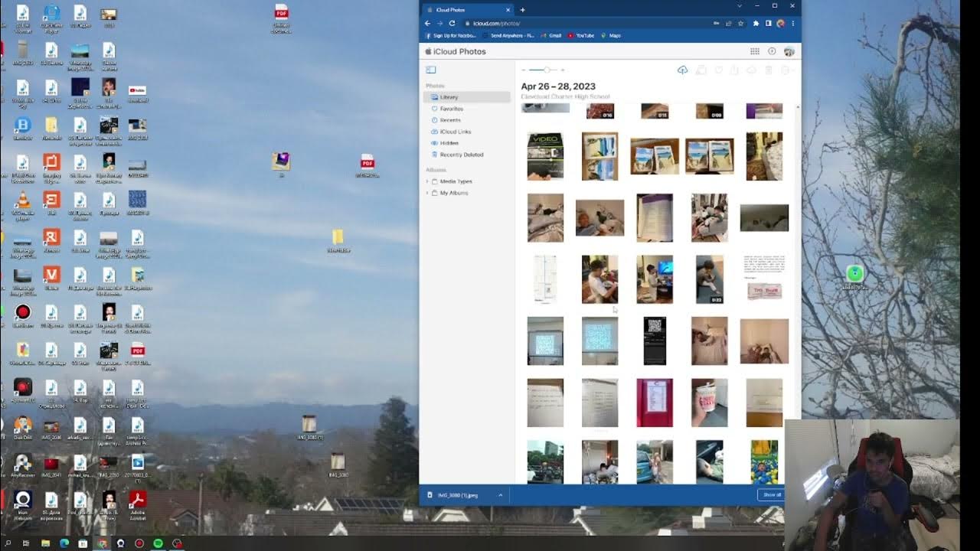This screenshot has width=980, height=551.
Task: Open File Explorer from the taskbar
Action: click(45, 543)
